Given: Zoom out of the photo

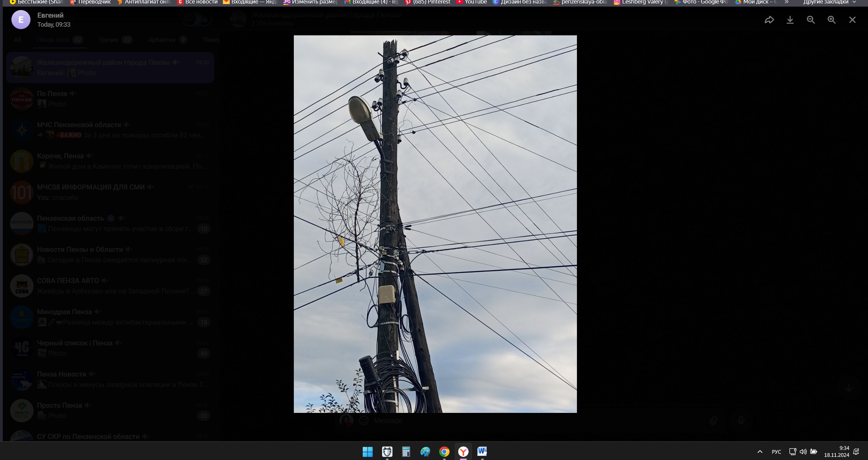Looking at the screenshot, I should 811,20.
